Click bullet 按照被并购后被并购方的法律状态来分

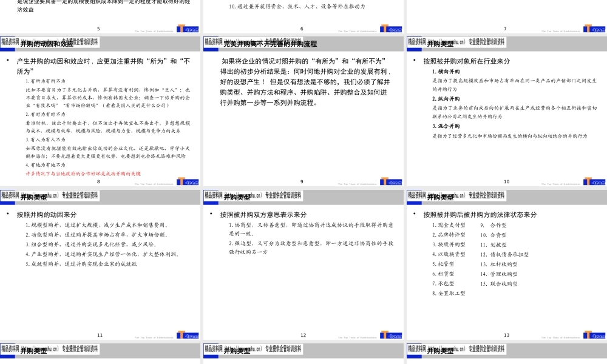(480, 215)
